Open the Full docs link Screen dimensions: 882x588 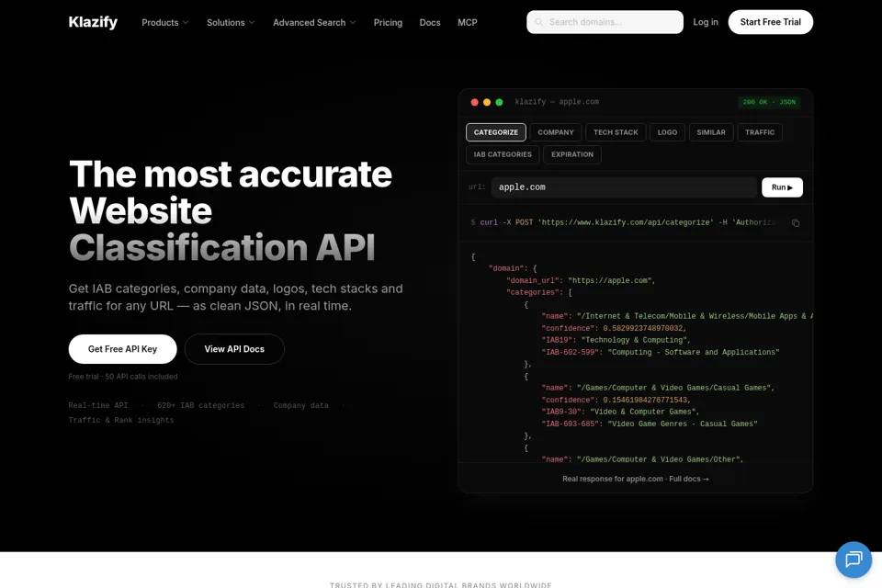tap(688, 479)
